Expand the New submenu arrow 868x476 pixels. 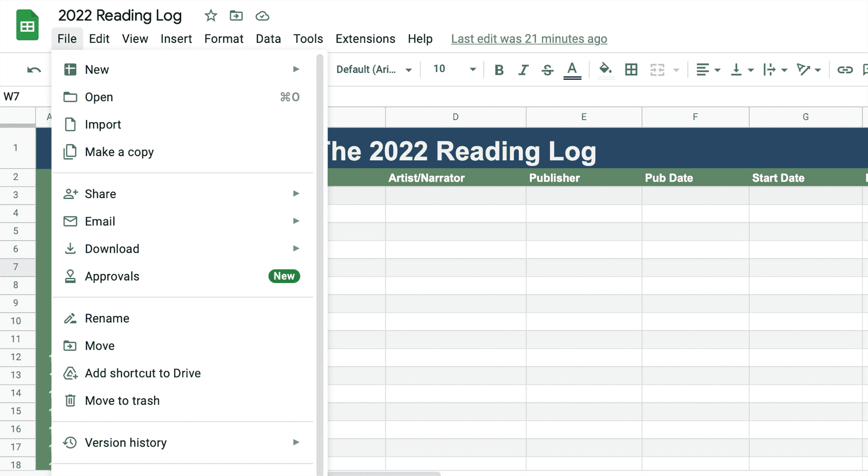(297, 69)
